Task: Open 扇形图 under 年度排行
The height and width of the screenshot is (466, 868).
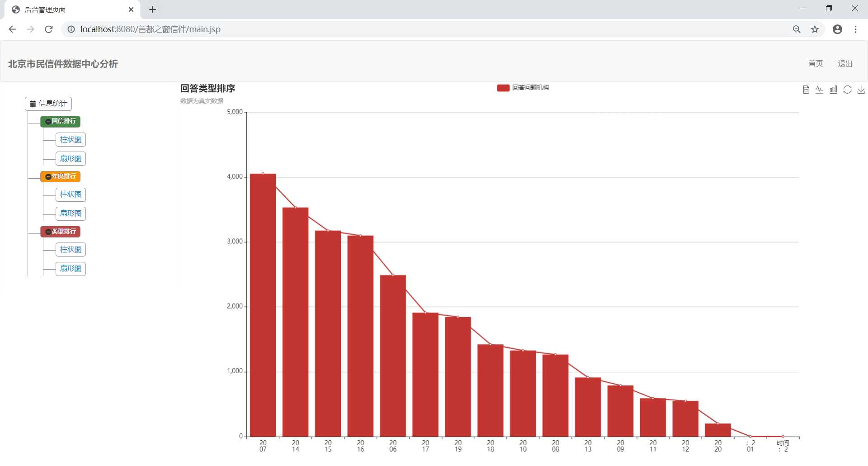Action: [x=71, y=214]
